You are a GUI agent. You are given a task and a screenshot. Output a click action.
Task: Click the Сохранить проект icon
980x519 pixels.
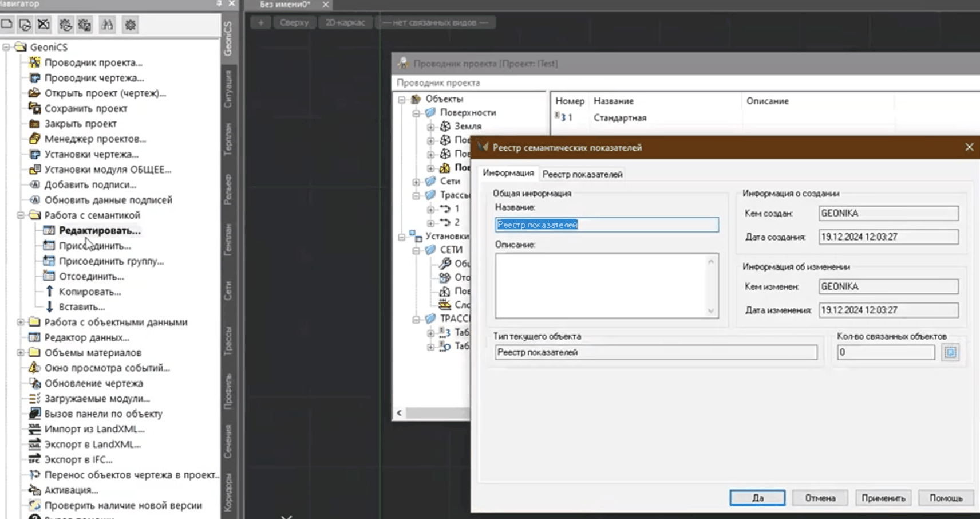click(x=34, y=108)
